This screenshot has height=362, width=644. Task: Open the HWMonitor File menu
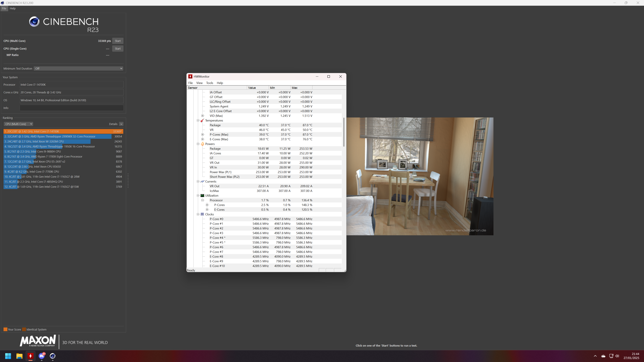click(191, 83)
